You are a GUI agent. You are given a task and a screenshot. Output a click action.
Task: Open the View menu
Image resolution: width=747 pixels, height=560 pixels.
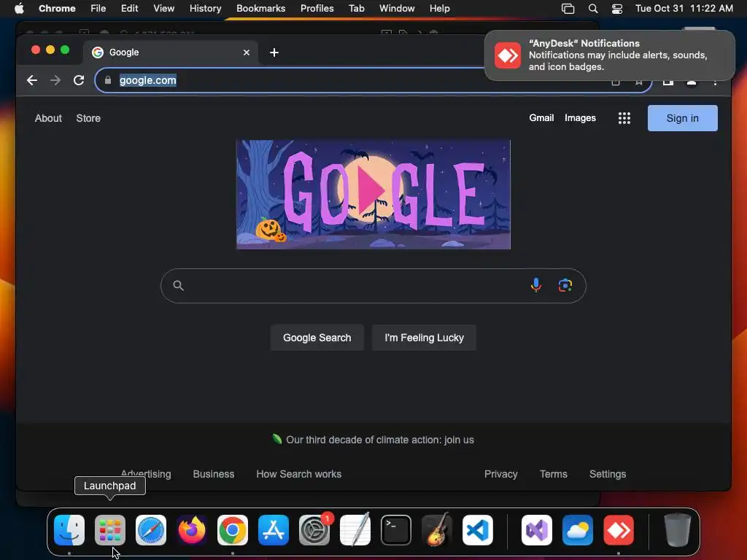(163, 8)
